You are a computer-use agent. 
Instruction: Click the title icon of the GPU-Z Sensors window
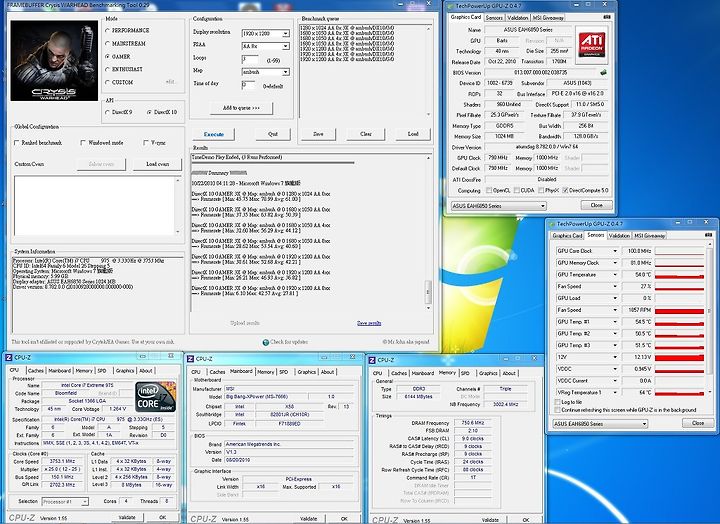pos(552,224)
